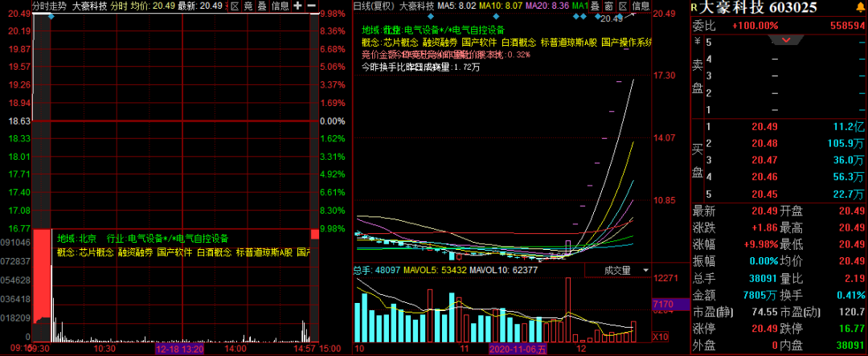This screenshot has height=356, width=868.
Task: Click the 竞 auction button on intraday chart
Action: tap(248, 6)
